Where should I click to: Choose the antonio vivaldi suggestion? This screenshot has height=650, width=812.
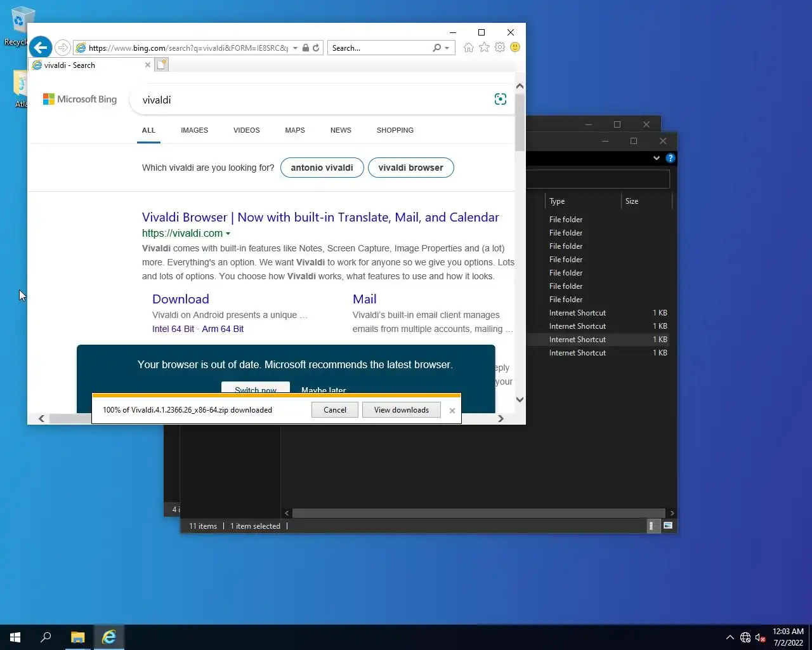322,168
